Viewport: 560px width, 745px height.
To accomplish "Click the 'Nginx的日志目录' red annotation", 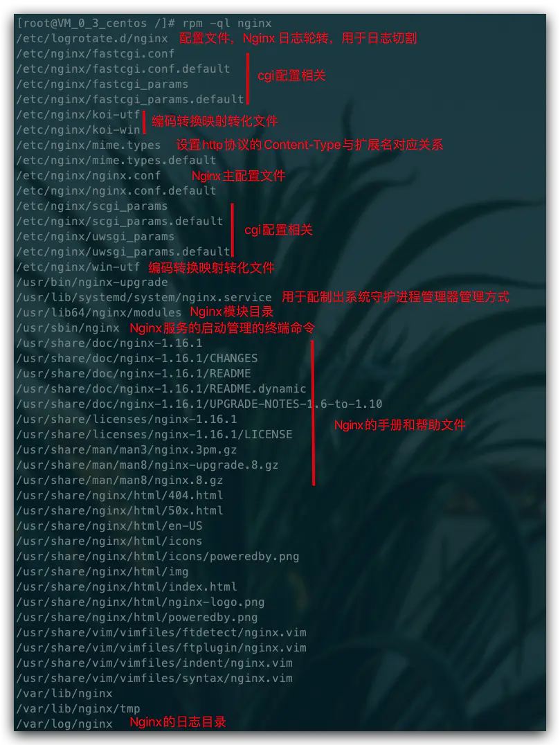I will [178, 722].
